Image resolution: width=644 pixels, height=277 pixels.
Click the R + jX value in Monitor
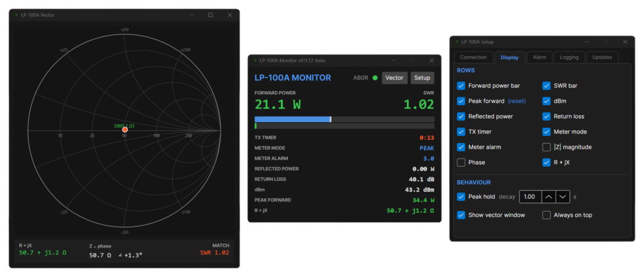[411, 210]
